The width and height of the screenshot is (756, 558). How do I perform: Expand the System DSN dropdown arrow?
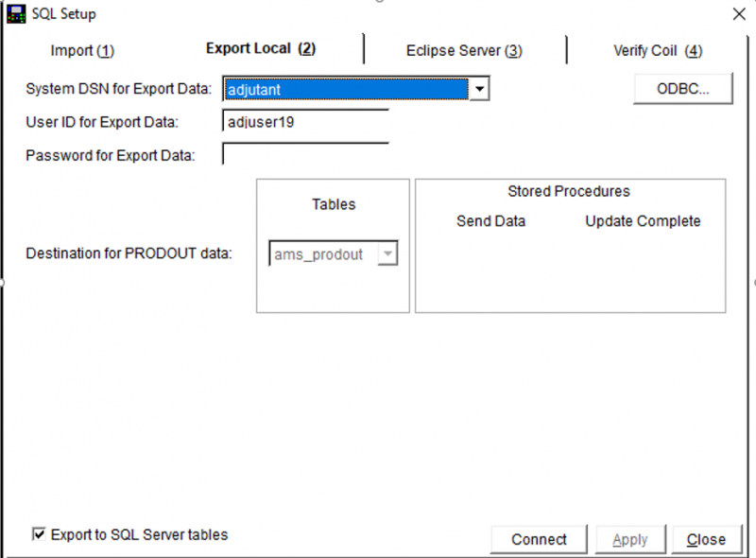point(480,90)
